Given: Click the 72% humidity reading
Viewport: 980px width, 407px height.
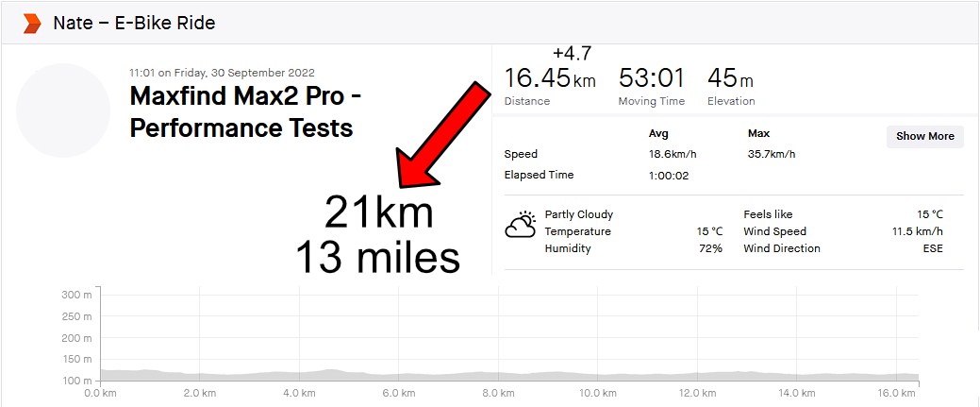Looking at the screenshot, I should click(710, 248).
